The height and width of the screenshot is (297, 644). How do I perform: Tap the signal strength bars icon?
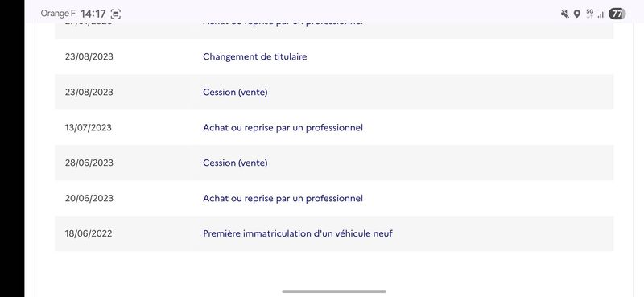click(x=601, y=14)
